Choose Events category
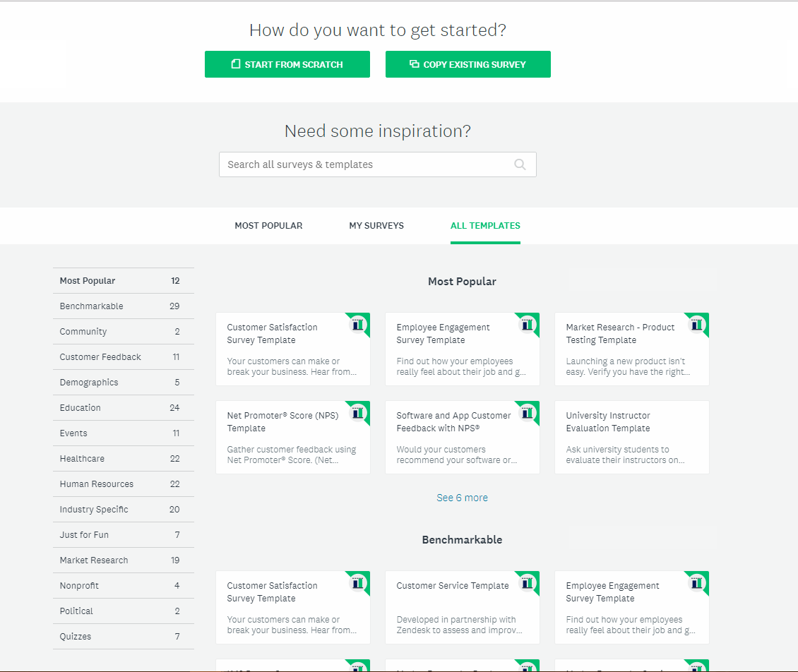This screenshot has width=798, height=672. click(123, 433)
